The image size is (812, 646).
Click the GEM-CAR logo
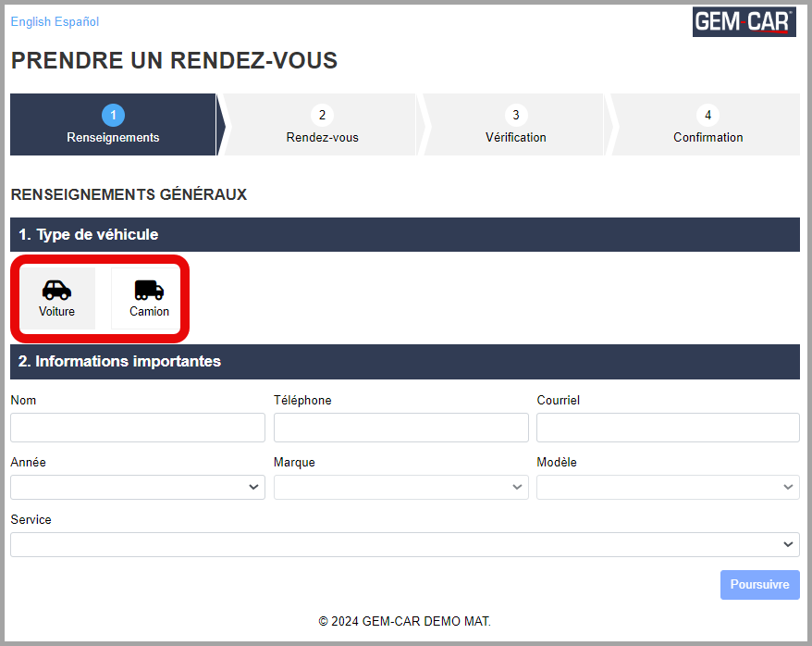pos(743,22)
